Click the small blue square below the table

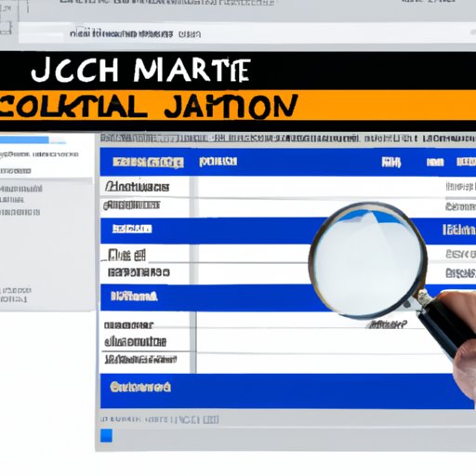point(106,435)
